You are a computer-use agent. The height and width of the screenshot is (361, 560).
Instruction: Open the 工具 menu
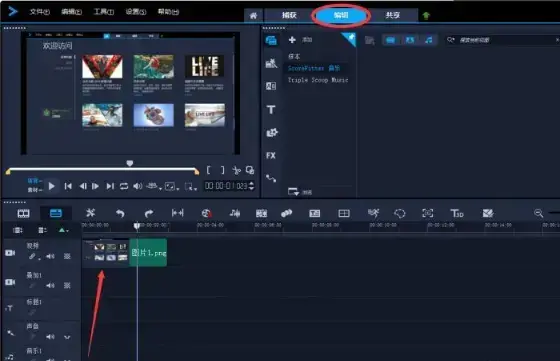(104, 12)
